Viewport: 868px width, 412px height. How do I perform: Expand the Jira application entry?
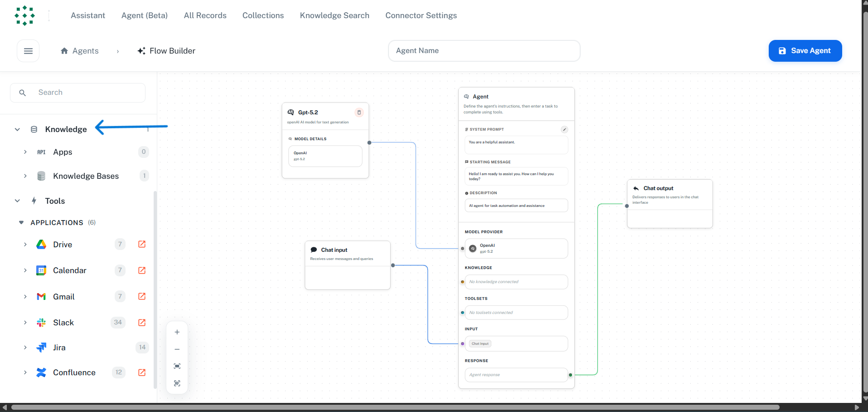25,348
